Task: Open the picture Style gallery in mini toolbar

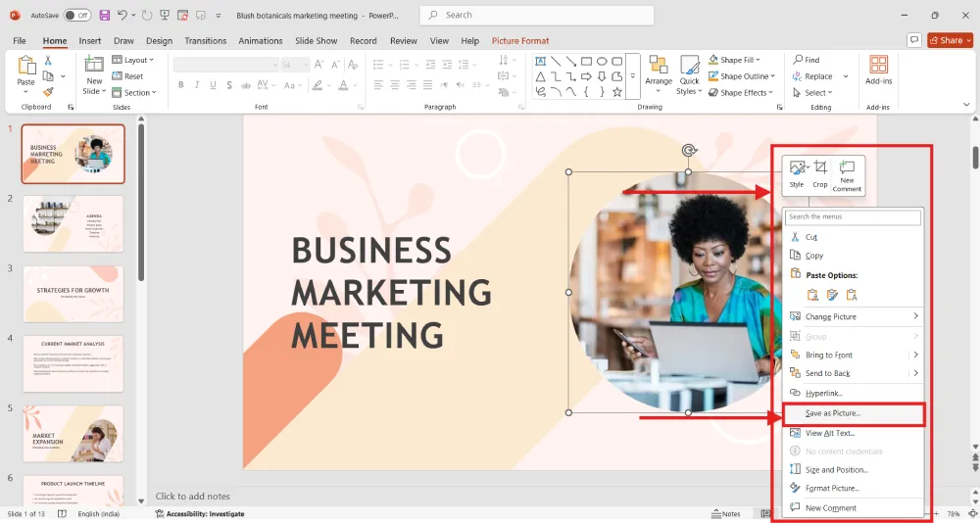Action: coord(797,172)
